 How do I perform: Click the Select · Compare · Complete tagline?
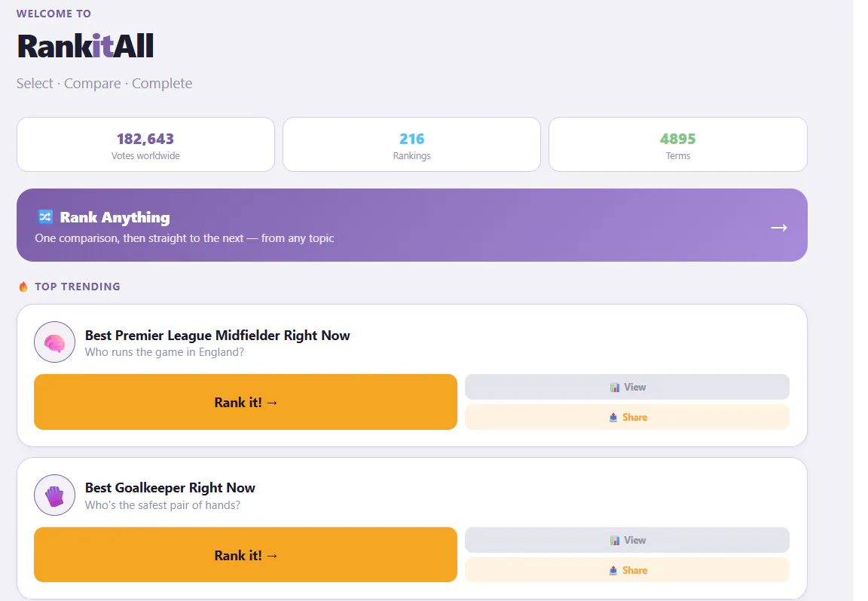click(104, 83)
